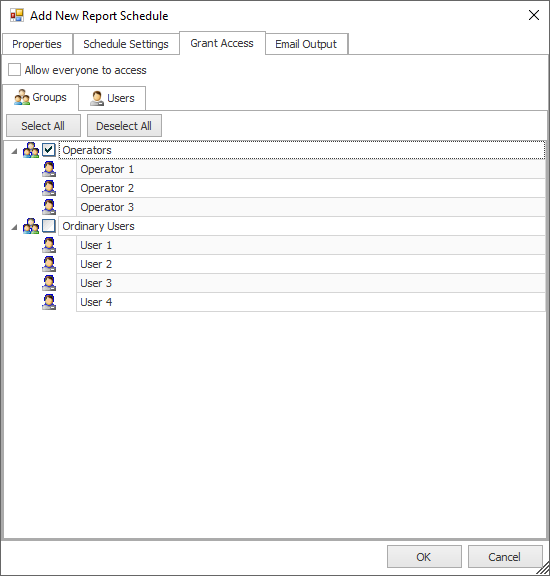The height and width of the screenshot is (576, 550).
Task: Check the Ordinary Users group checkbox
Action: point(49,226)
